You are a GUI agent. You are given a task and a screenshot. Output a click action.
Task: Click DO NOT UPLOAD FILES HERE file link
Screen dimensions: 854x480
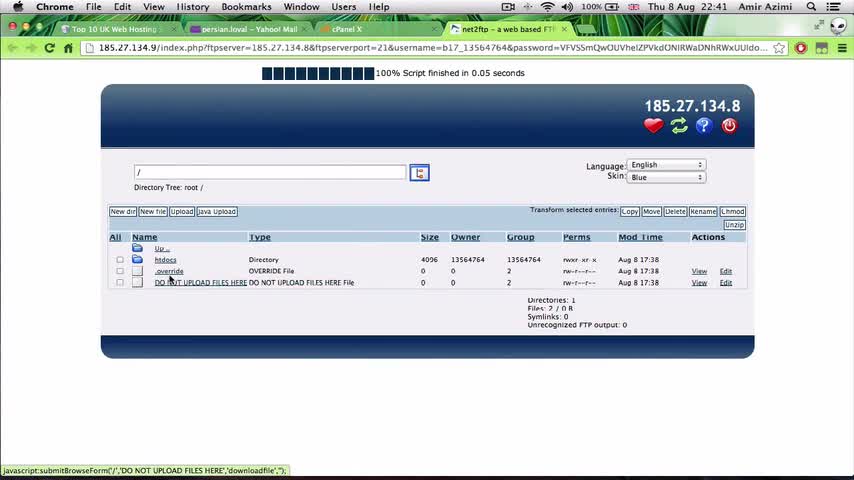click(x=200, y=283)
